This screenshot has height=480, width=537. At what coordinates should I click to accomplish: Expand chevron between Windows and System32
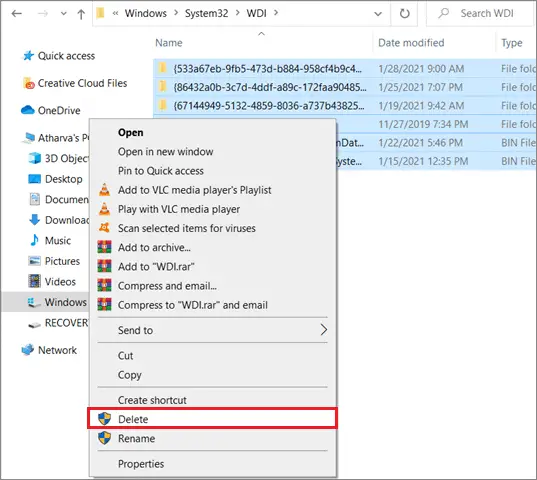[176, 13]
